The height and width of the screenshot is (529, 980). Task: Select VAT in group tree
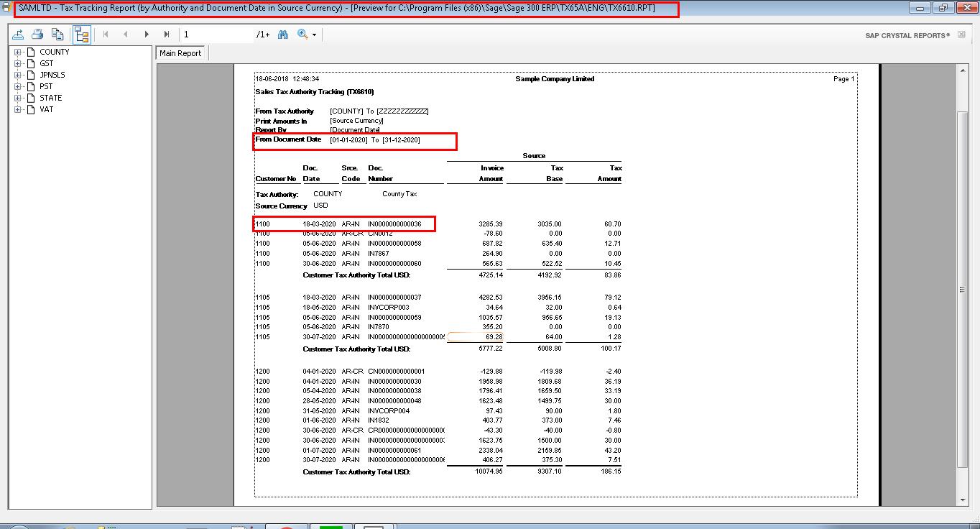coord(47,109)
